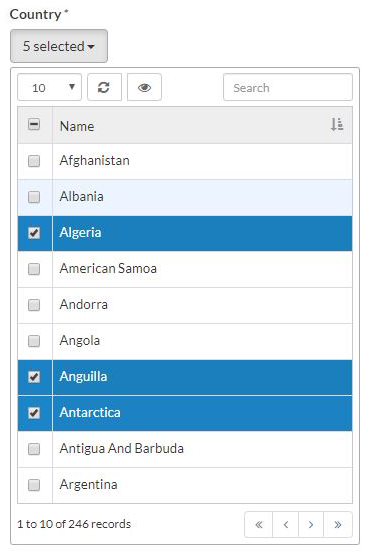Deselect the Anguilla row
The width and height of the screenshot is (370, 560).
pos(185,377)
